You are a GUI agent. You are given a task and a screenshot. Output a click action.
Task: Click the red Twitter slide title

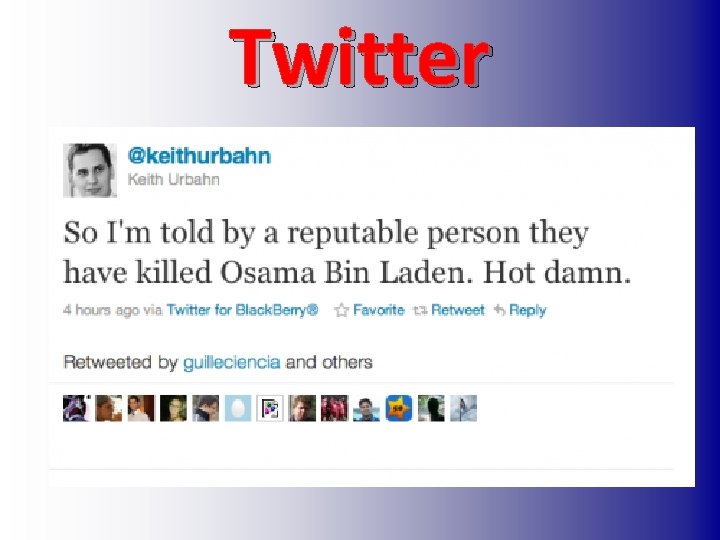[x=360, y=58]
